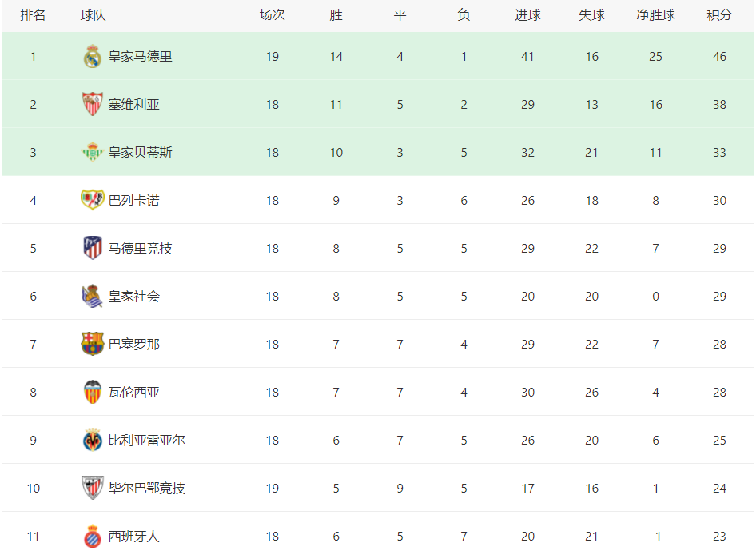
Task: Click the Athletic Bilbao crest icon
Action: pos(92,488)
